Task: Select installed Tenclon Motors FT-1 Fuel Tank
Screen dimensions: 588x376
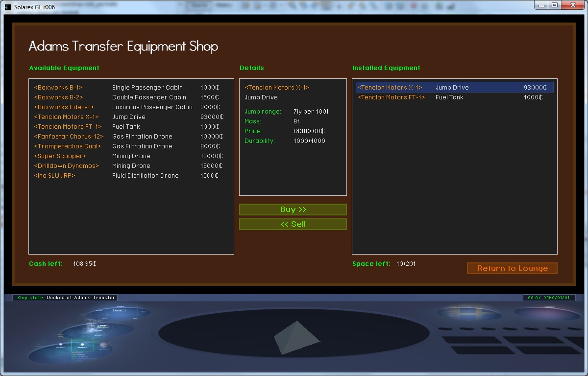Action: (451, 97)
